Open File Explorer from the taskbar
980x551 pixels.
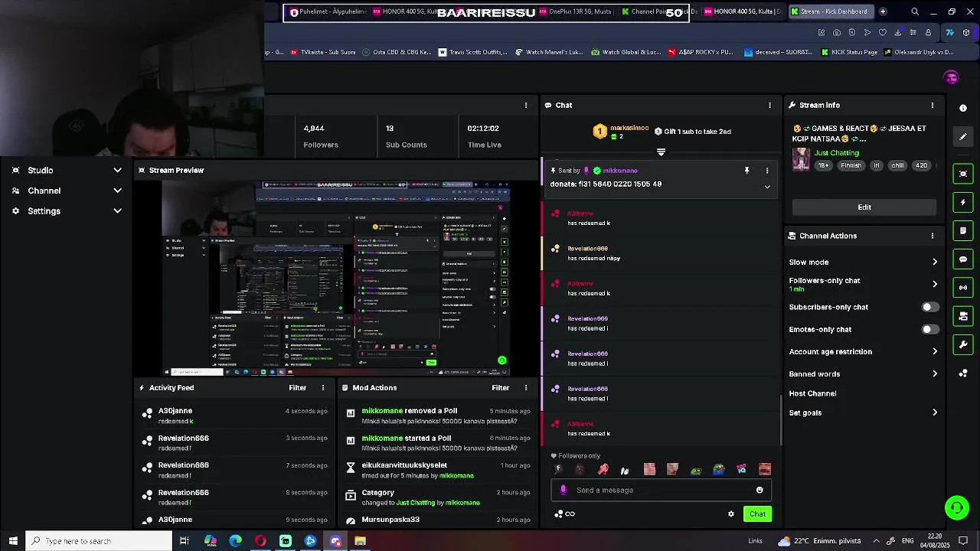(x=360, y=541)
